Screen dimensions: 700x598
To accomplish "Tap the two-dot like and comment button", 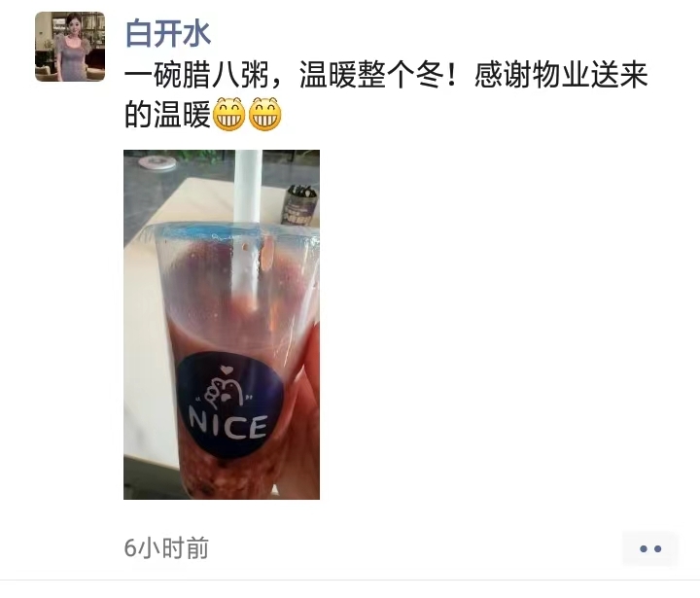I will tap(650, 548).
